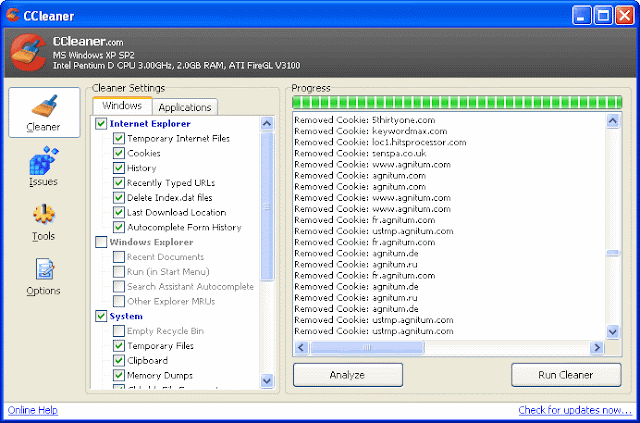This screenshot has width=640, height=423.
Task: Open the Issues section blue cubes icon
Action: 44,160
